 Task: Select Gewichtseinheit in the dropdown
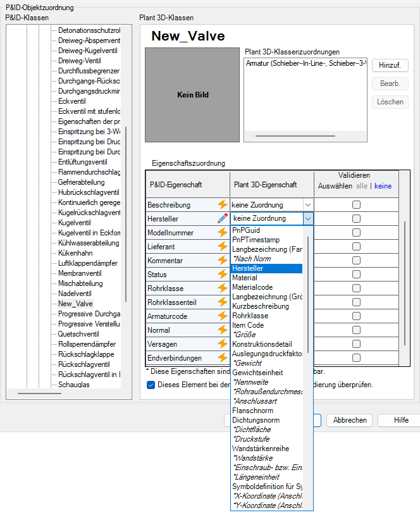tap(266, 373)
